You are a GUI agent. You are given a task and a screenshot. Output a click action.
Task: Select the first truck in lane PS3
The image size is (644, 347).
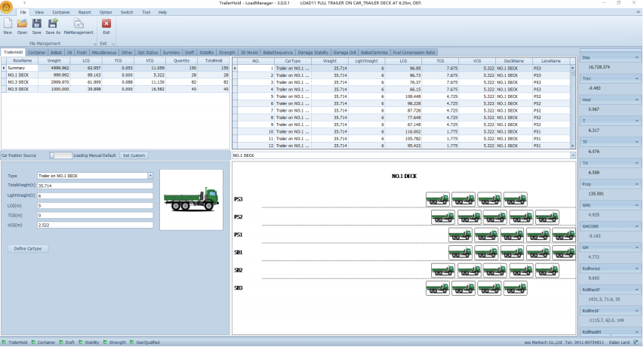(437, 198)
